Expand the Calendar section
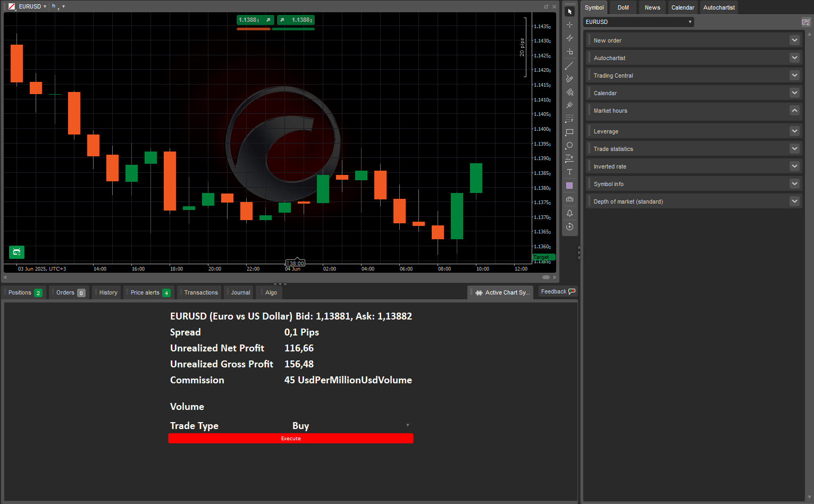The width and height of the screenshot is (814, 504). [x=794, y=93]
